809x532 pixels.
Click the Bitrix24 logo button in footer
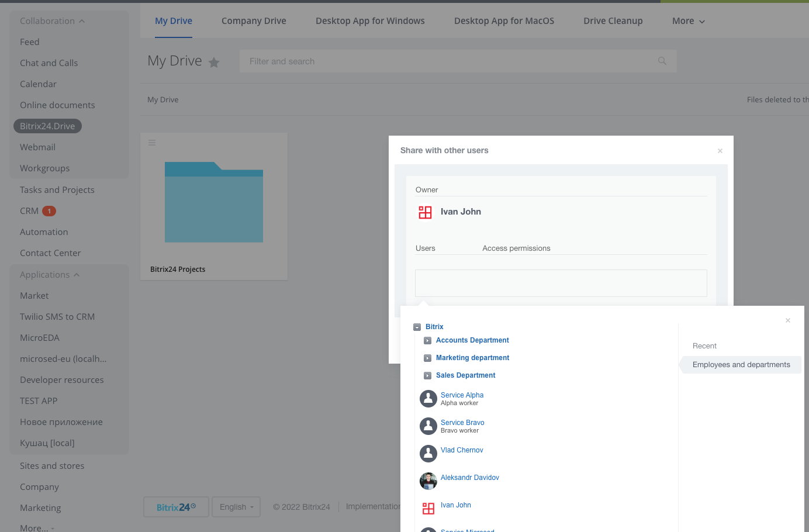point(176,507)
